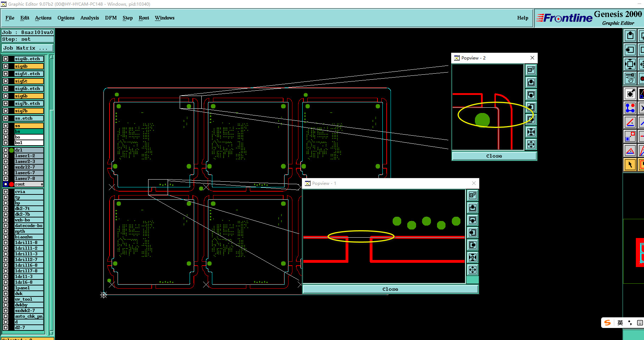
Task: Click Close button in Popview-1
Action: pos(390,289)
